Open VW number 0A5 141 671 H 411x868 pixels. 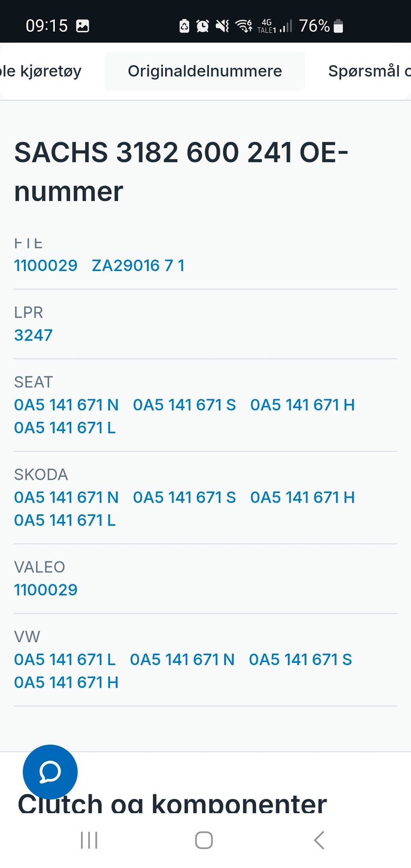66,682
